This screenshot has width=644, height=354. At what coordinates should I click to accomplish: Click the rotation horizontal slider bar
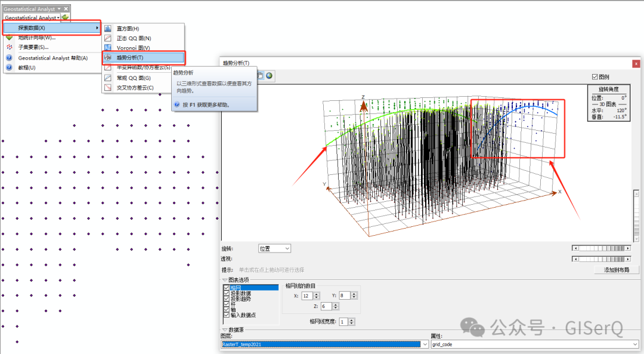pyautogui.click(x=601, y=248)
